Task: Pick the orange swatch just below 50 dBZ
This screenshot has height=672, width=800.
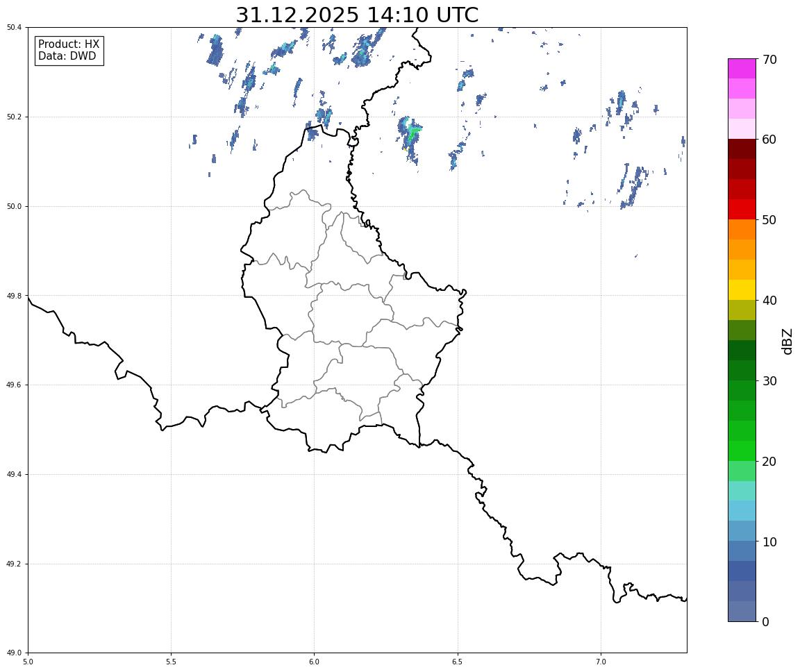Action: point(742,230)
